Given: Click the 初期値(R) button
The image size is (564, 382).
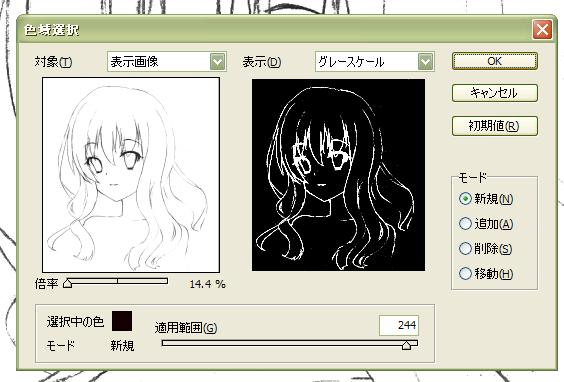Looking at the screenshot, I should (495, 126).
